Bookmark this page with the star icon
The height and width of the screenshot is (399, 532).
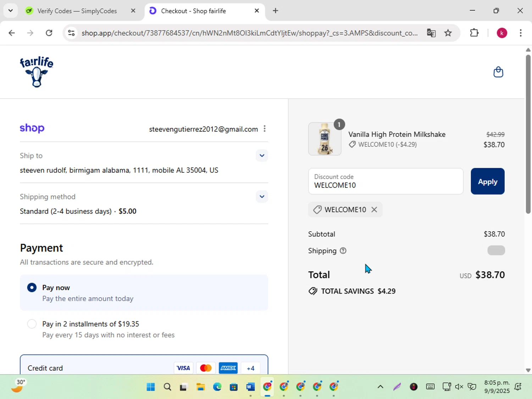point(448,33)
